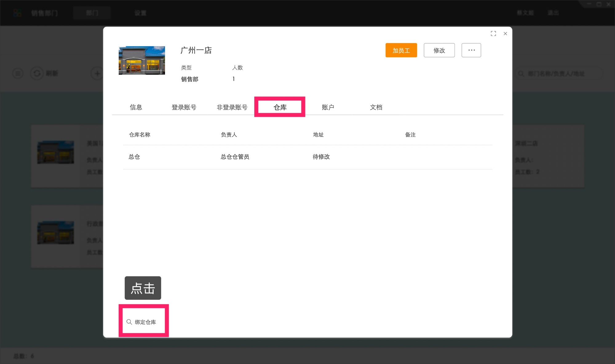Open the three-dots more options button
The width and height of the screenshot is (615, 364).
pos(471,50)
